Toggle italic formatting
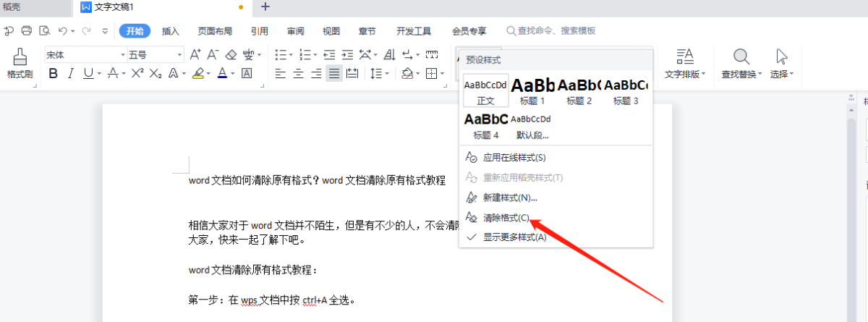Image resolution: width=868 pixels, height=322 pixels. [x=70, y=73]
